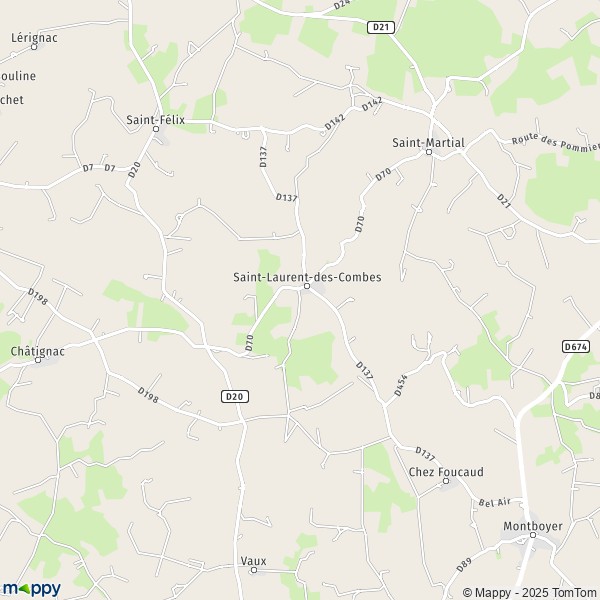The height and width of the screenshot is (600, 600).
Task: Click the Chez Foucaud hamlet marker
Action: pyautogui.click(x=446, y=481)
